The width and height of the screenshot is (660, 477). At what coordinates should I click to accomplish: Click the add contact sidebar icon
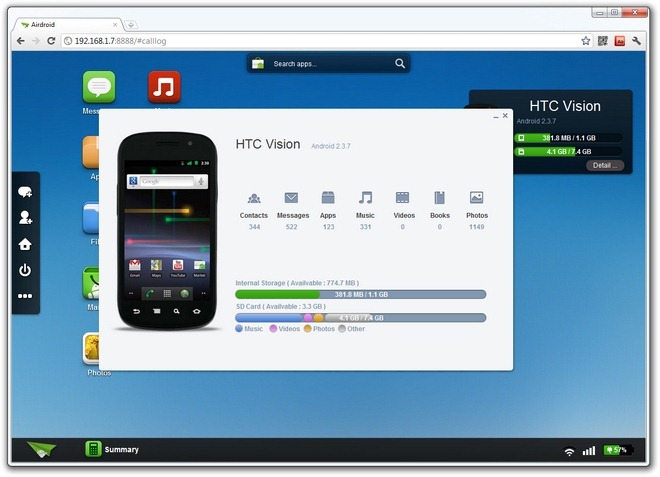pos(25,218)
